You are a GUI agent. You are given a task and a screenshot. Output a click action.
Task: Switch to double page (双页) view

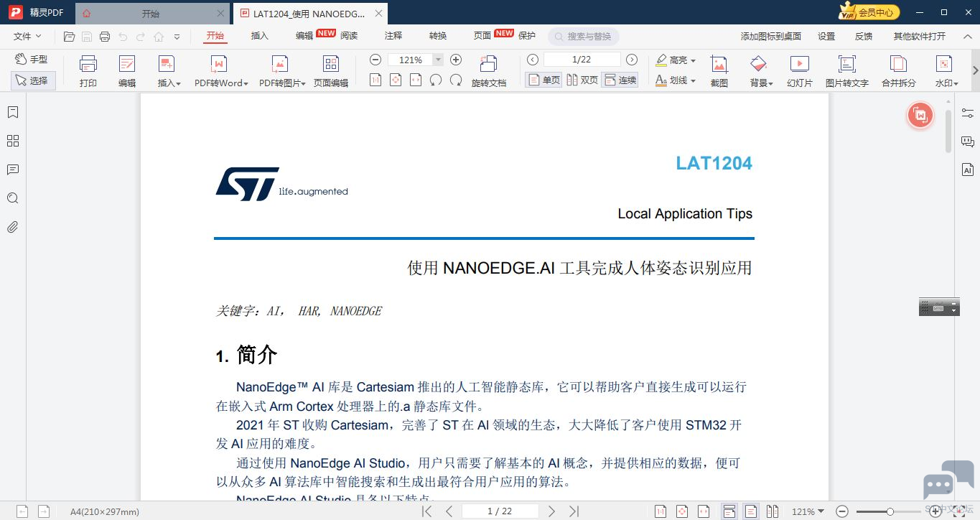tap(582, 80)
